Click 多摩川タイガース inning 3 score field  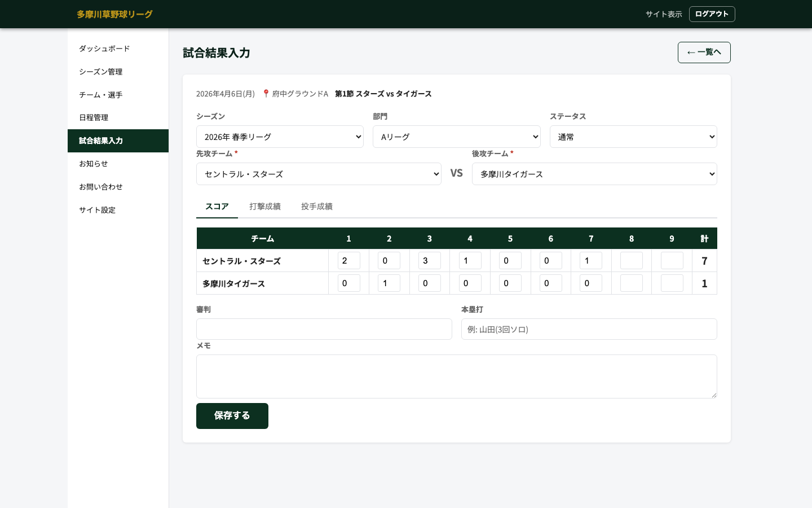click(430, 283)
